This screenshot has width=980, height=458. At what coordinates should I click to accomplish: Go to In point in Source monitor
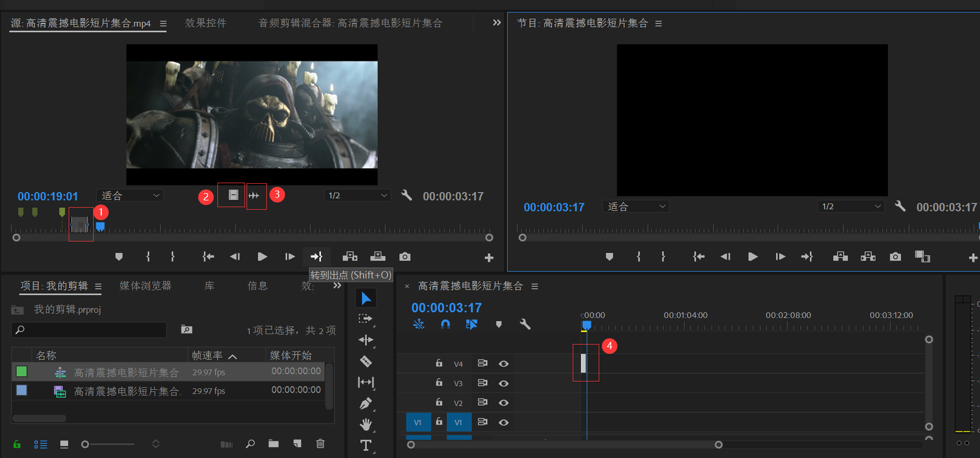pyautogui.click(x=208, y=257)
